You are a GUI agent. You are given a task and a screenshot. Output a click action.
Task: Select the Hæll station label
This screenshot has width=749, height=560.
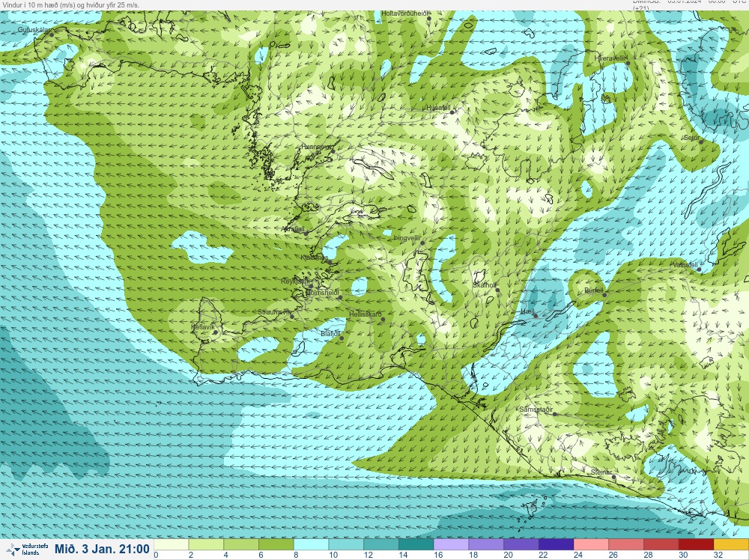(527, 311)
